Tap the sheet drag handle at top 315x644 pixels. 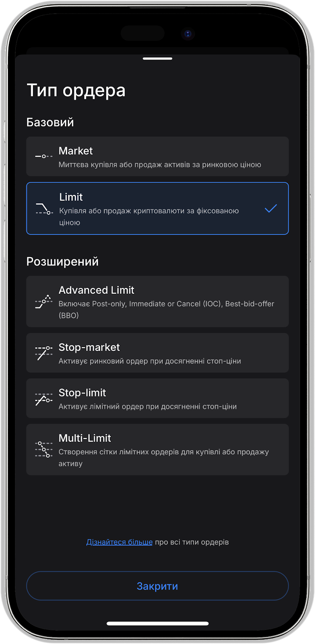pos(157,59)
